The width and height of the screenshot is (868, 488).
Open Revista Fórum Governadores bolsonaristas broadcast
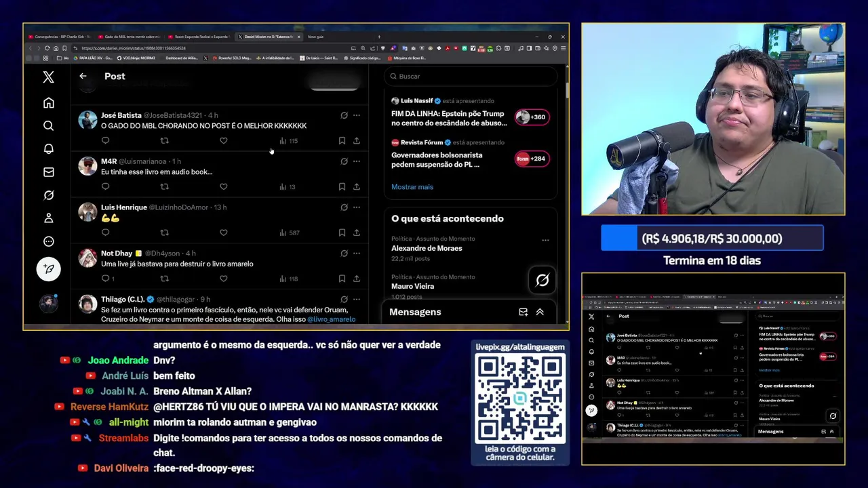tap(470, 155)
